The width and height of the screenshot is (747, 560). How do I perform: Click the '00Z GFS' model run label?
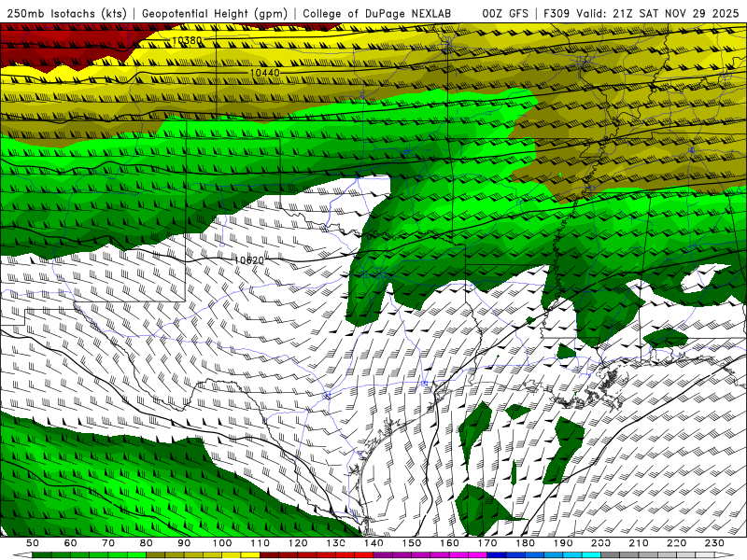coord(505,13)
